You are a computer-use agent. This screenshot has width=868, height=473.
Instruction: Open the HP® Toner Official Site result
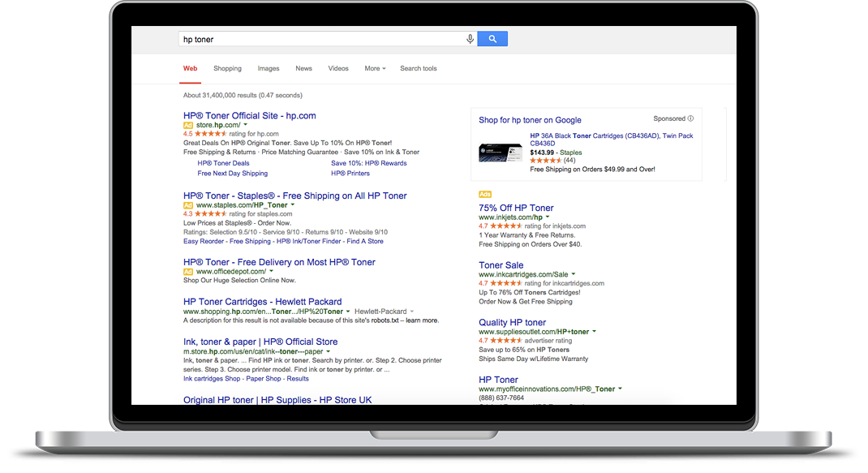point(250,116)
